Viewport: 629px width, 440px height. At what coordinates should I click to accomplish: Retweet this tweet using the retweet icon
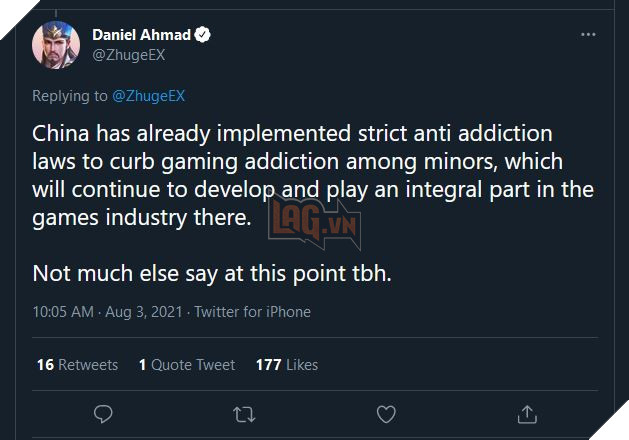click(244, 413)
